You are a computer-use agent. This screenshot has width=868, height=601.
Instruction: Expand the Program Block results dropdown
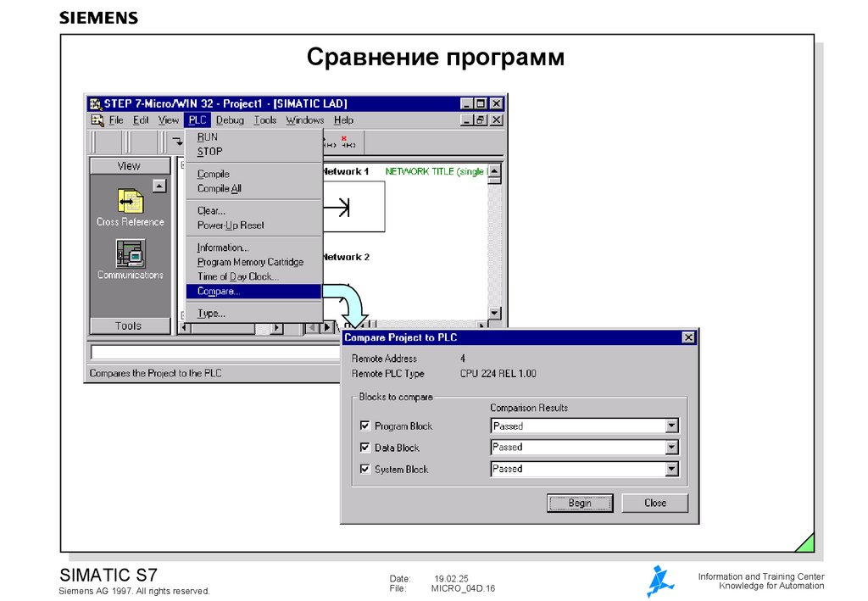click(671, 426)
